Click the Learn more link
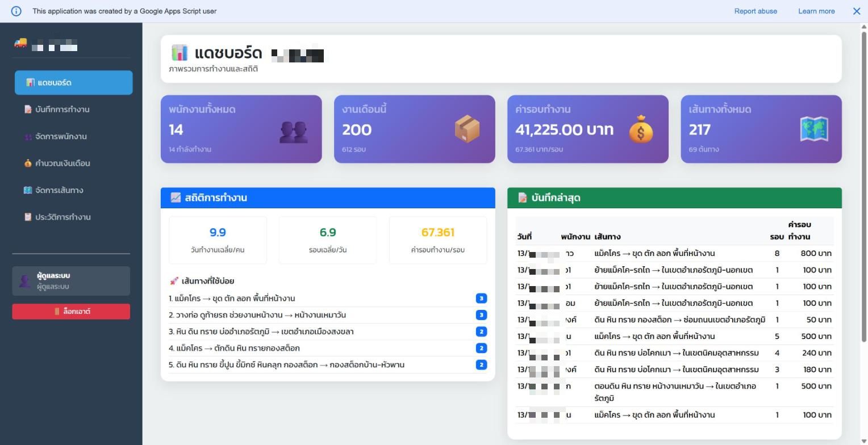The image size is (868, 445). tap(816, 11)
